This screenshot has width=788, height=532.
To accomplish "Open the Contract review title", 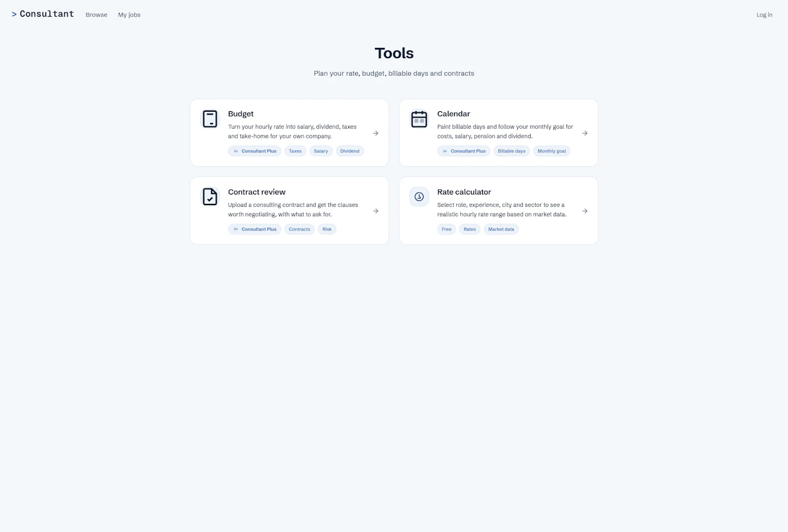I will coord(257,192).
